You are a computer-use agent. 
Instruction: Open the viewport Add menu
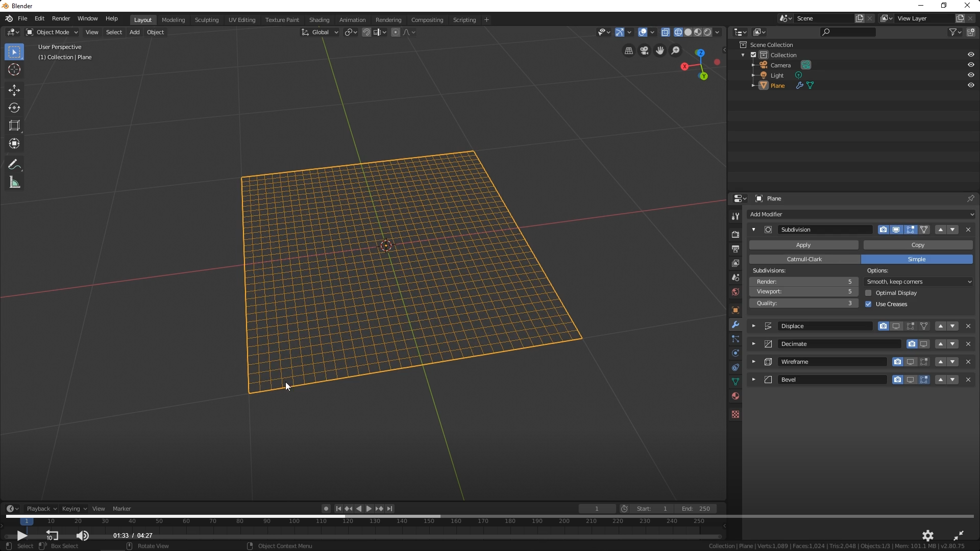[134, 32]
